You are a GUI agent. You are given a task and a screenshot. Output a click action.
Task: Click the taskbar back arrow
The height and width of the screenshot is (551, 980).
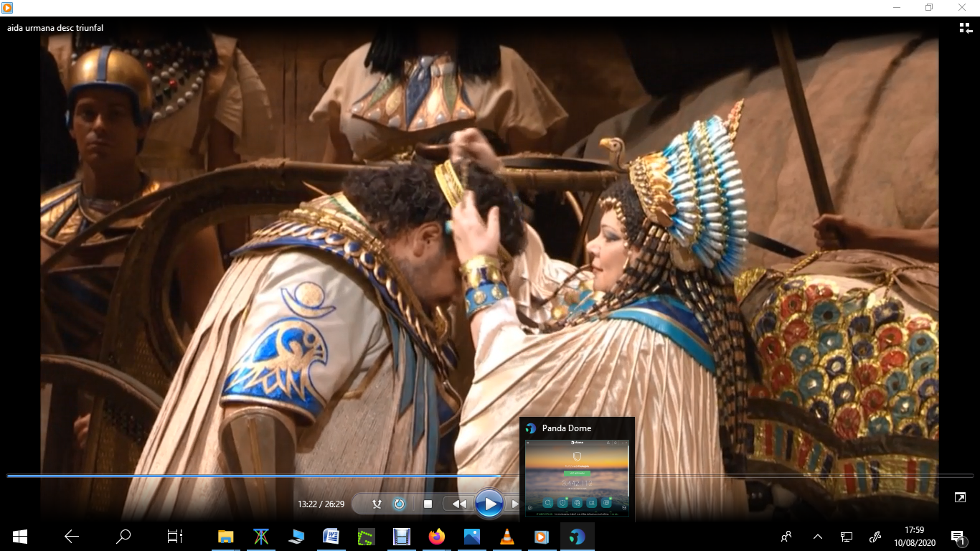[x=71, y=536]
